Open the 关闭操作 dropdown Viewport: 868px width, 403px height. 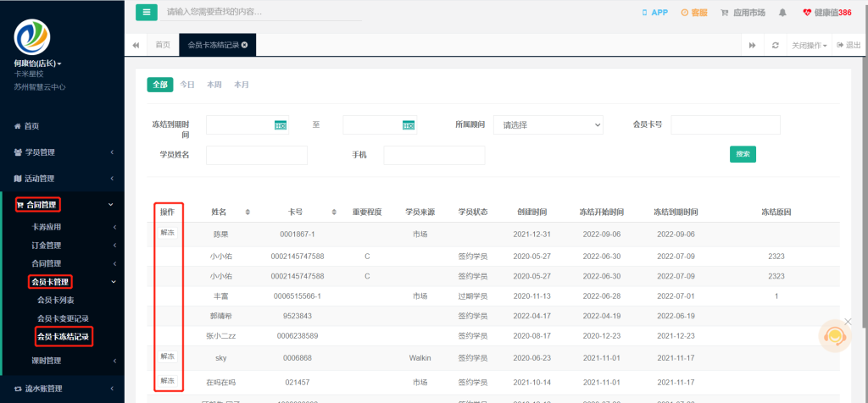[810, 46]
